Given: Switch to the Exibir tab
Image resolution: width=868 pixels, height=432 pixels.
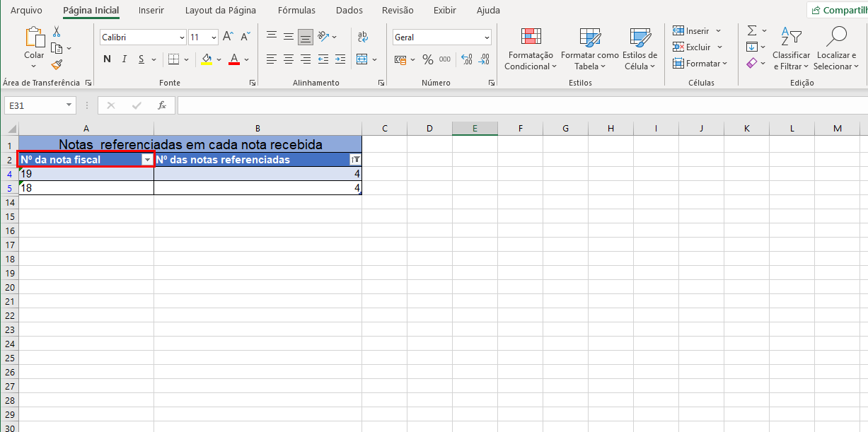Looking at the screenshot, I should point(445,11).
